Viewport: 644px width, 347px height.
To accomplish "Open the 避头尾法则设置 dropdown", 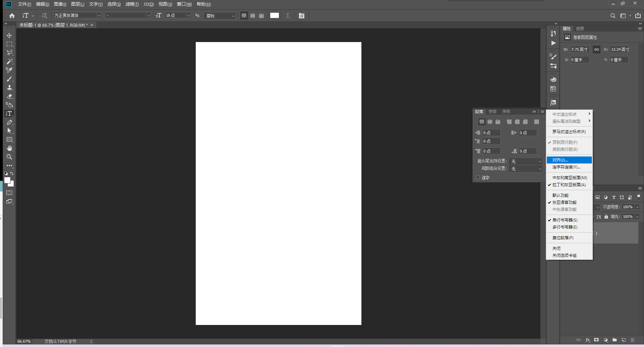I will coord(526,161).
